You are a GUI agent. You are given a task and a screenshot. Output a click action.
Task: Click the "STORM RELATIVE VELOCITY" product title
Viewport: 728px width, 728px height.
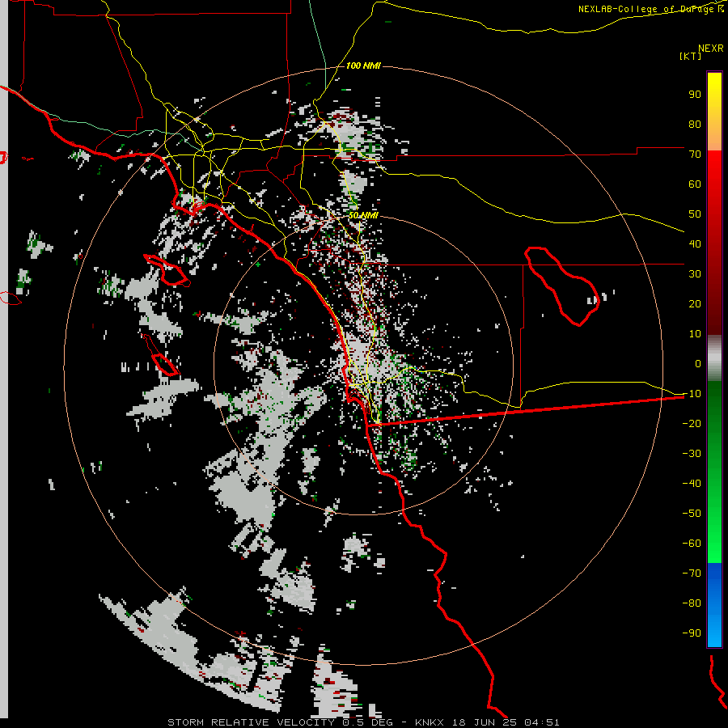pyautogui.click(x=251, y=722)
